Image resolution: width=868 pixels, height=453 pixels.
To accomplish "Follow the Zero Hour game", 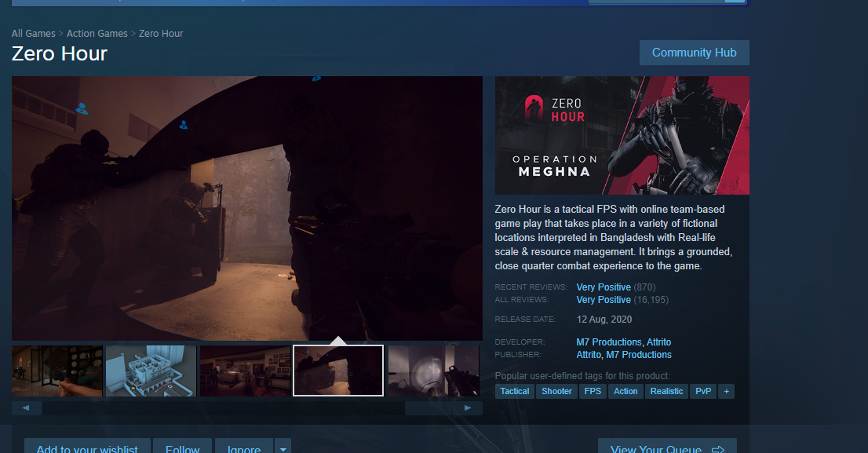I will pyautogui.click(x=182, y=449).
